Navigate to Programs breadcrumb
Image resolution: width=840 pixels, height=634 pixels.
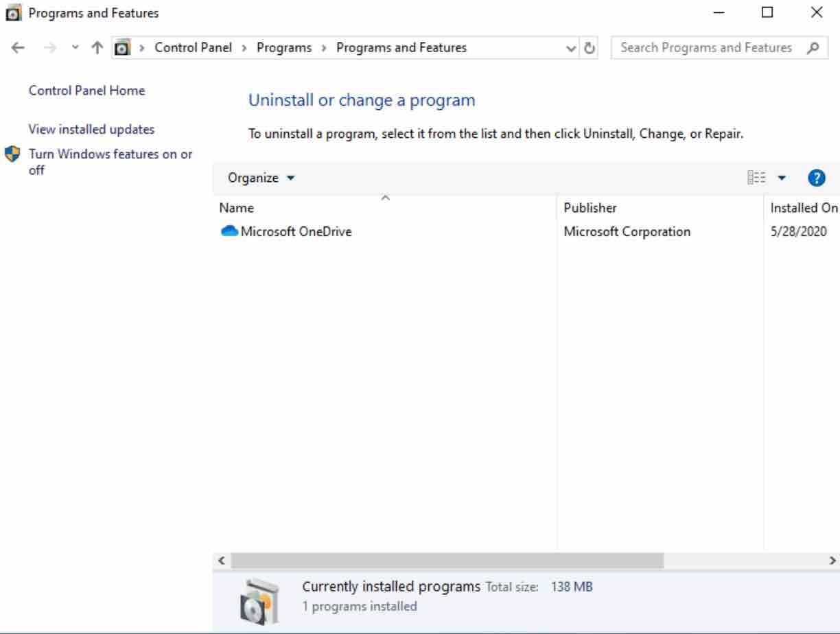284,48
